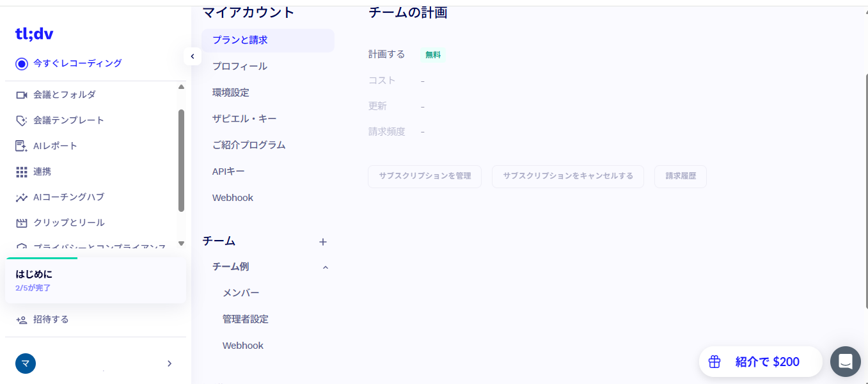Open 会議とフォルダ in the sidebar
The height and width of the screenshot is (384, 868).
point(65,95)
